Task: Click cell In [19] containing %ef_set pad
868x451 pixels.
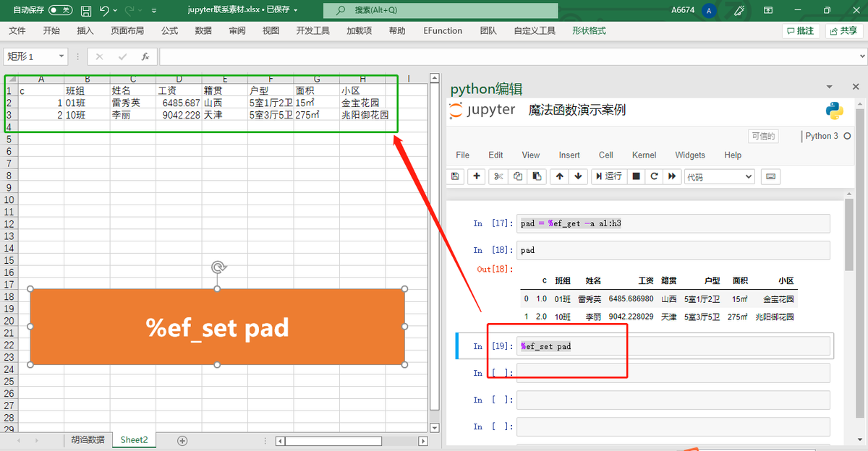Action: 673,346
